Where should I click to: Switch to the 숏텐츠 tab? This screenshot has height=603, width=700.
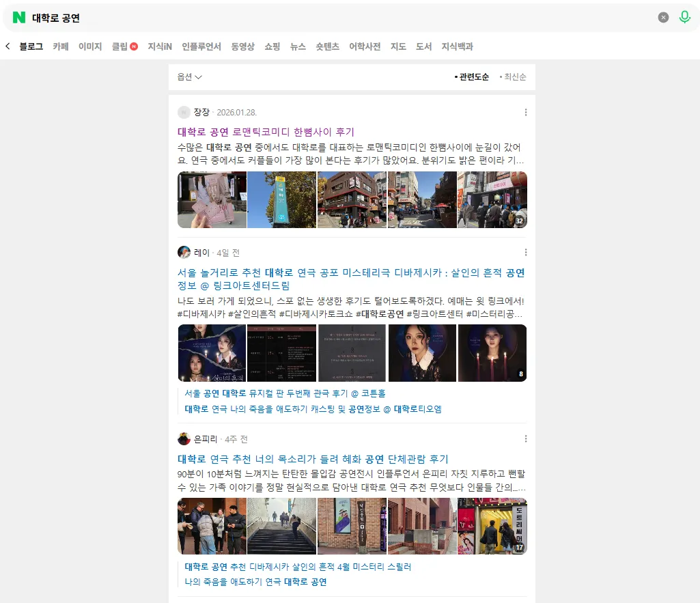pyautogui.click(x=327, y=46)
